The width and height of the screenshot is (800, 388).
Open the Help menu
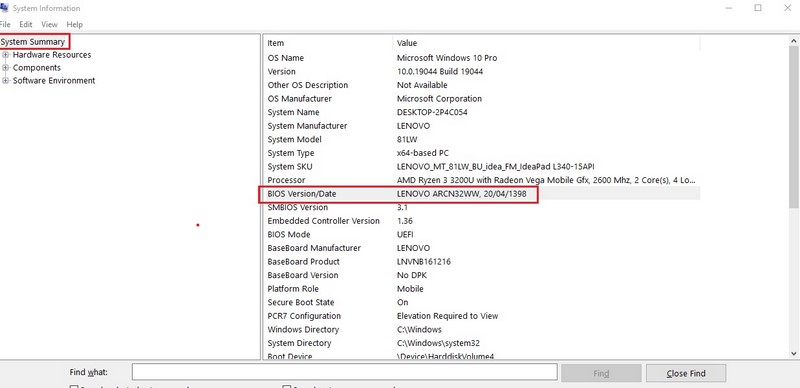[74, 24]
